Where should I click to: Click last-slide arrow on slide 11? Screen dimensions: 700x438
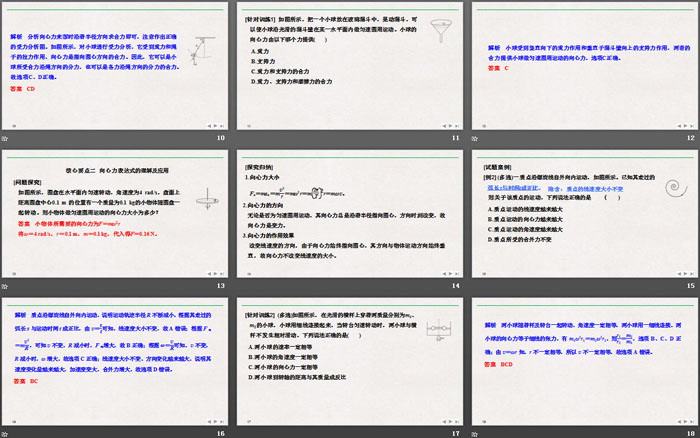click(x=457, y=126)
